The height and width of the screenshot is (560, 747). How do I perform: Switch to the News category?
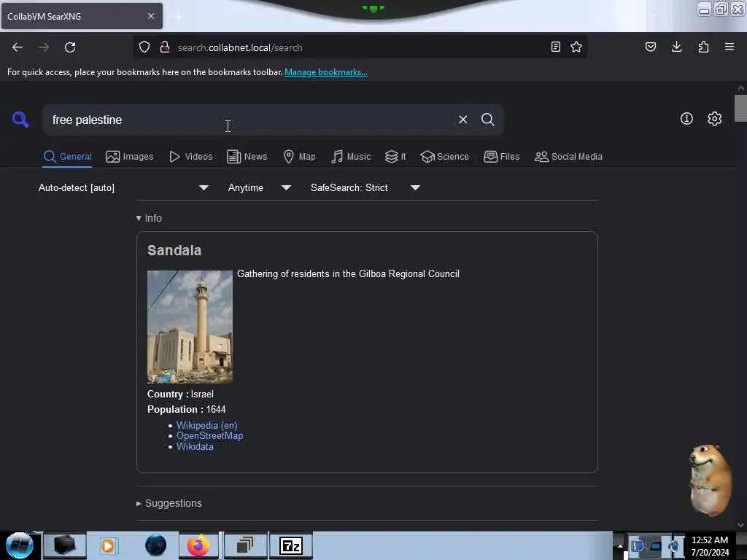[247, 157]
